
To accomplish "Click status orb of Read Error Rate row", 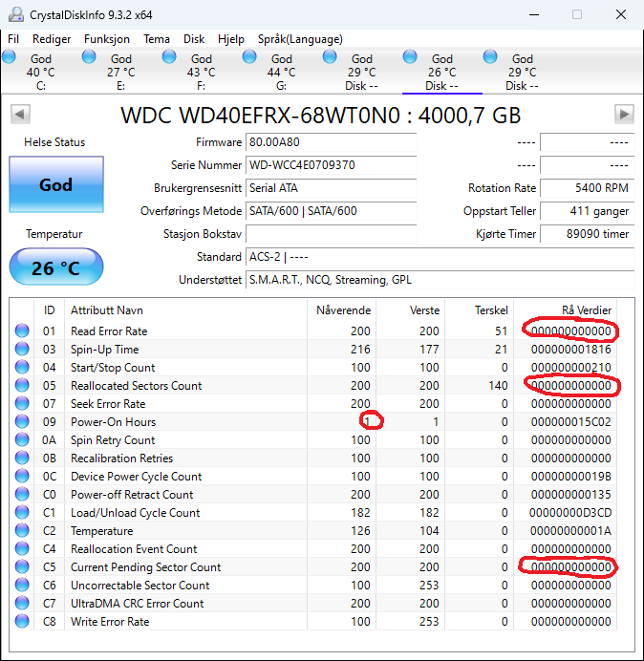I will coord(22,330).
